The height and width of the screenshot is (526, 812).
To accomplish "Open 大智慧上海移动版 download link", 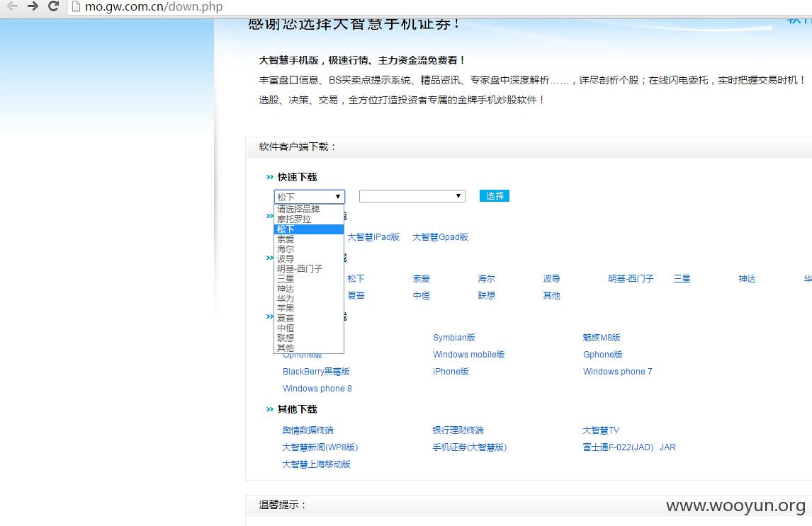I will click(317, 464).
